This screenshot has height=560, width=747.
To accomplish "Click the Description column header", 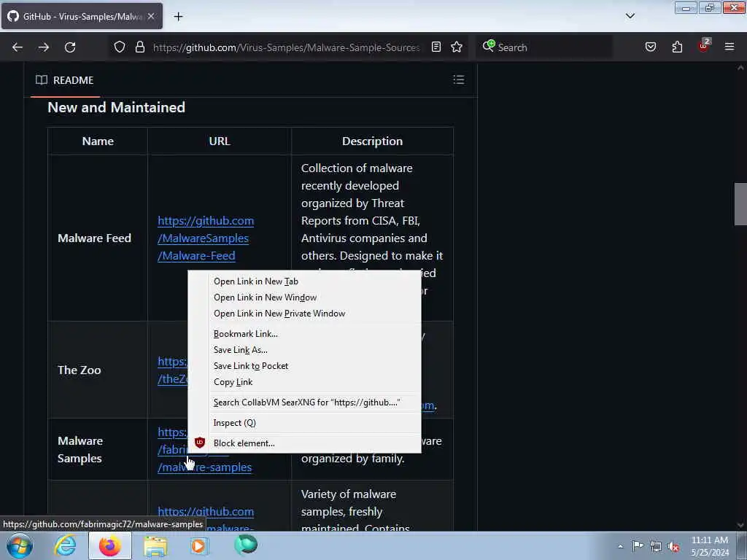I will tap(372, 141).
